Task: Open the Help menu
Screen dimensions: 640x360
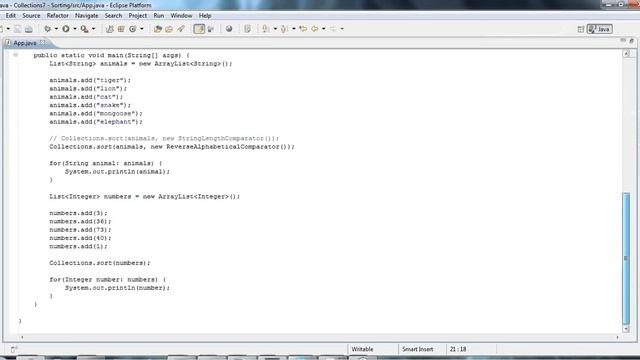Action: click(x=205, y=16)
